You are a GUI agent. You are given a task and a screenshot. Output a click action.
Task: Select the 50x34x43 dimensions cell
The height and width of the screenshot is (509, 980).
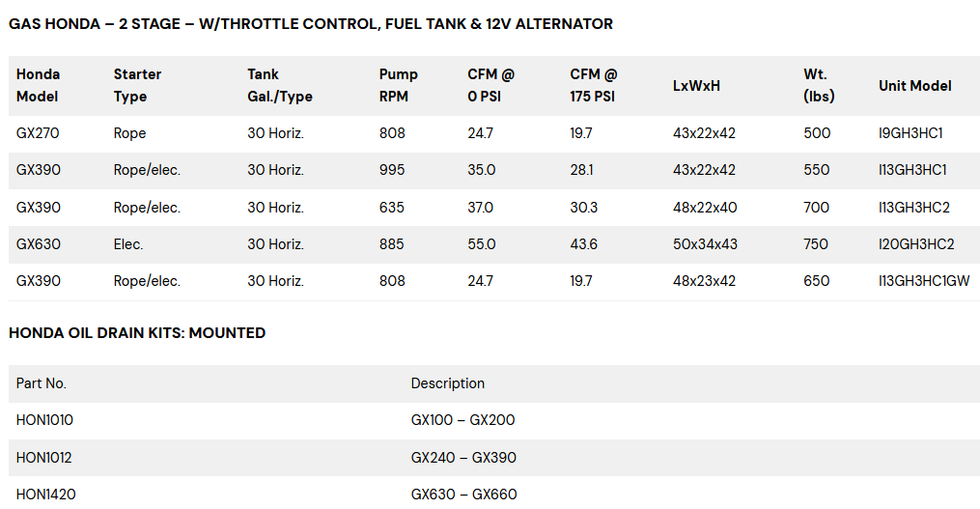[x=705, y=244]
